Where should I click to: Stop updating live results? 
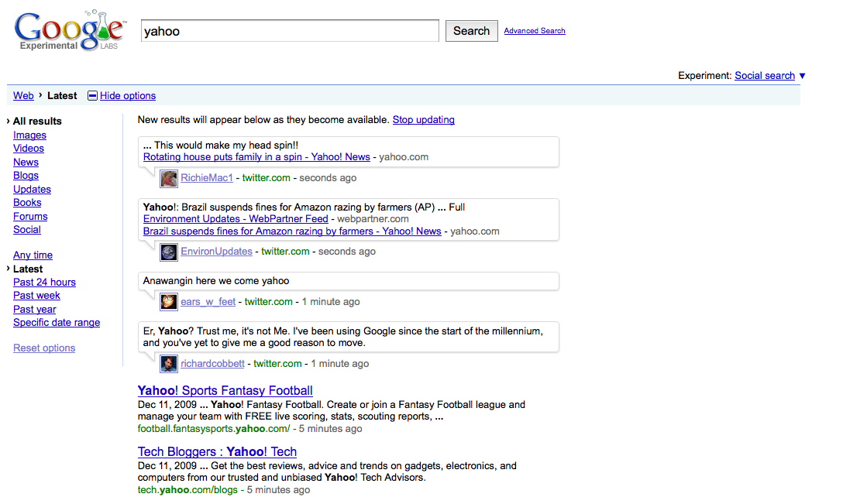[x=423, y=120]
